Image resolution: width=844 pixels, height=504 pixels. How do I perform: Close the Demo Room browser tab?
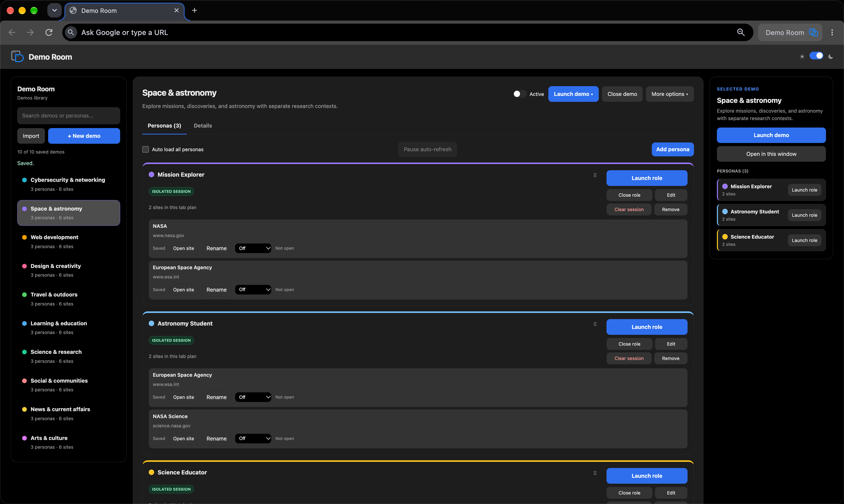coord(176,10)
